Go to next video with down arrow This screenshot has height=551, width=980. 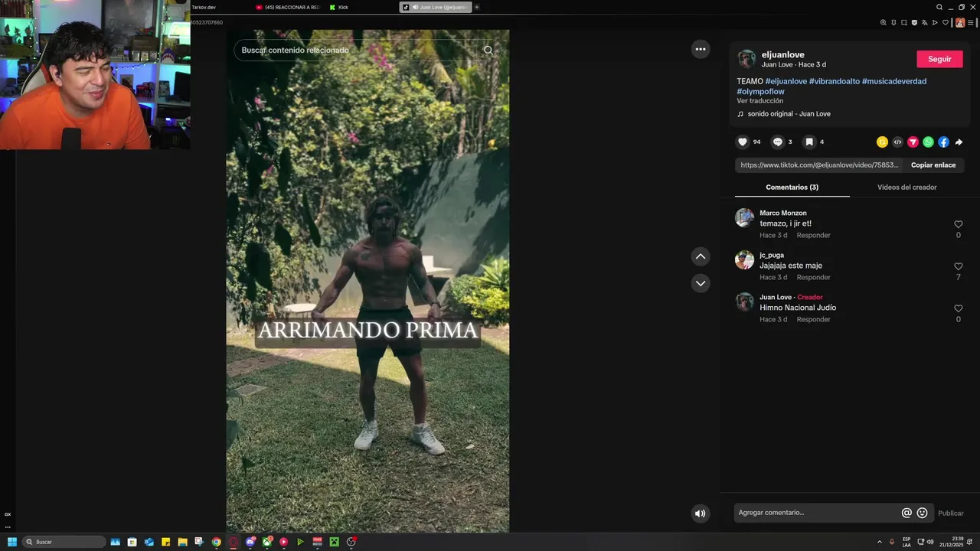[x=701, y=283]
